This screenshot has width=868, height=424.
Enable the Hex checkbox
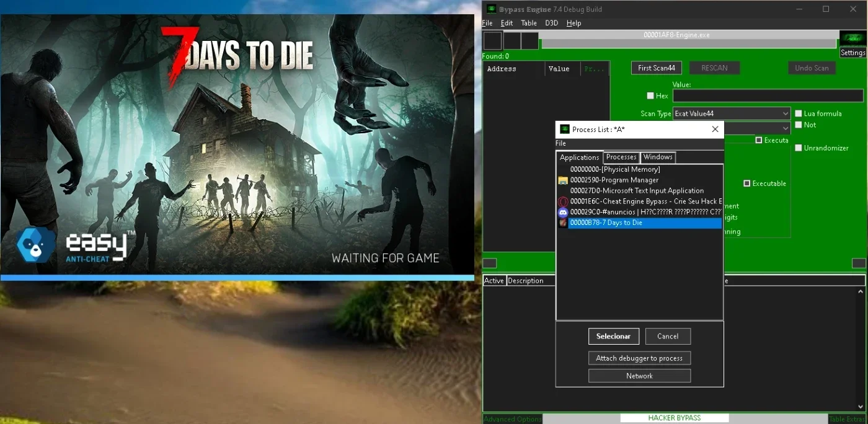[650, 96]
